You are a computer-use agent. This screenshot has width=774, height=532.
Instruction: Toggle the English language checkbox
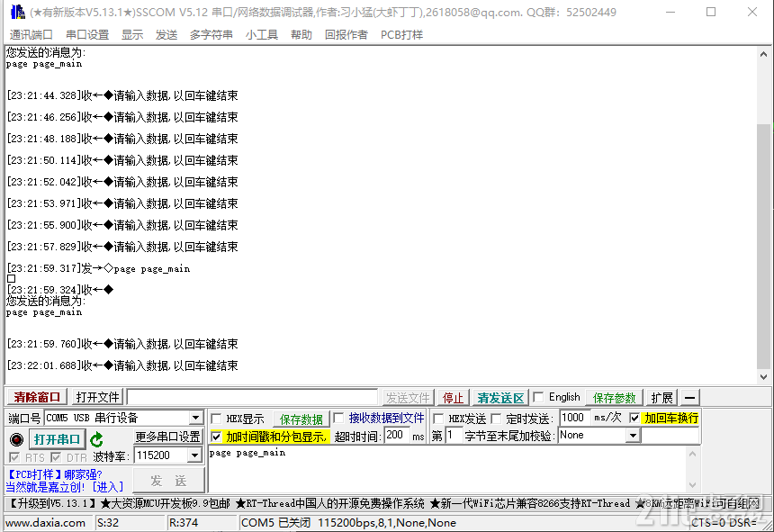click(538, 397)
